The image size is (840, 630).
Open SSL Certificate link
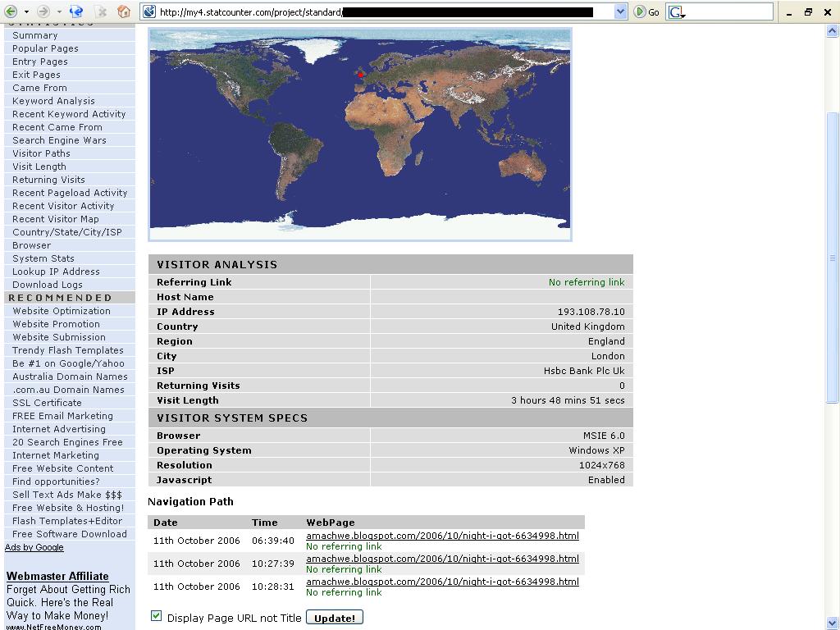tap(47, 403)
